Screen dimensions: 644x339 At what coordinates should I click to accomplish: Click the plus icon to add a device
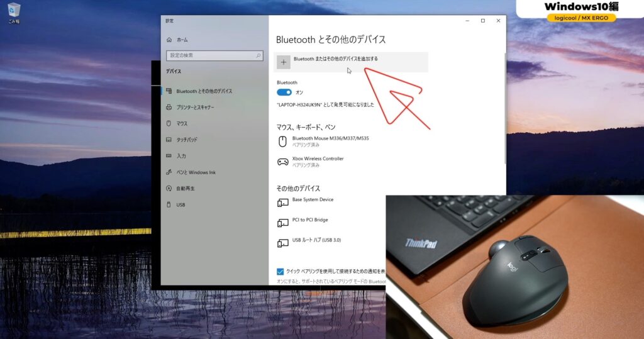click(284, 62)
